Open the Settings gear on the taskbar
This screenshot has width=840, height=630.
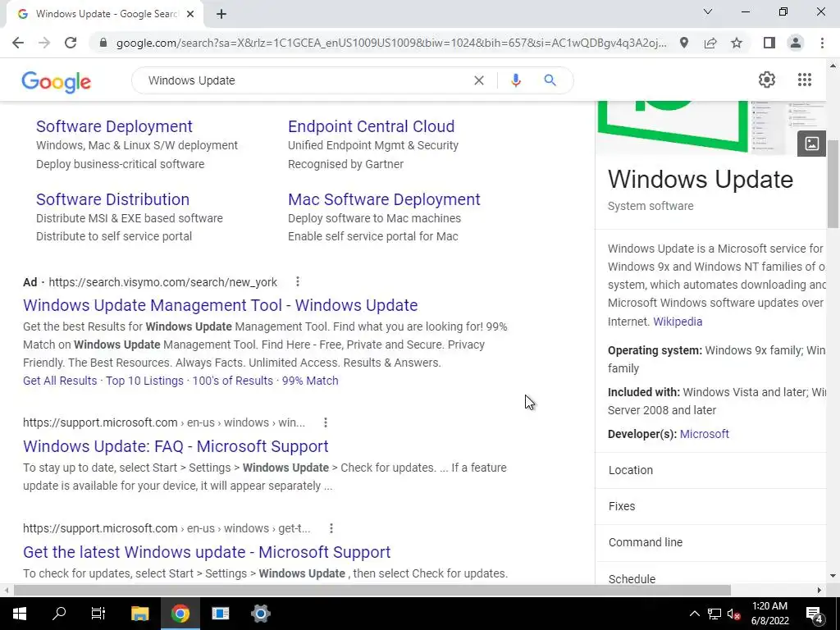click(261, 614)
